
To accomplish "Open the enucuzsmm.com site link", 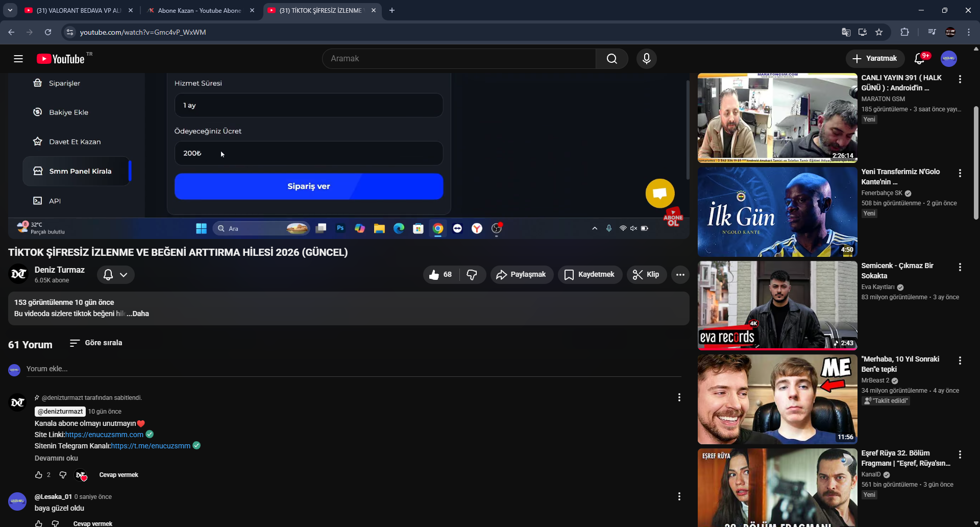I will pyautogui.click(x=104, y=435).
